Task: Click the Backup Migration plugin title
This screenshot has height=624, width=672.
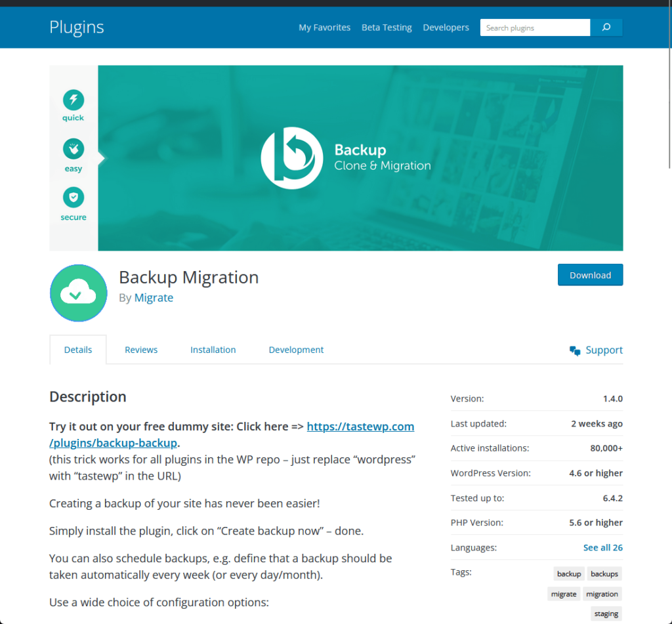Action: coord(188,278)
